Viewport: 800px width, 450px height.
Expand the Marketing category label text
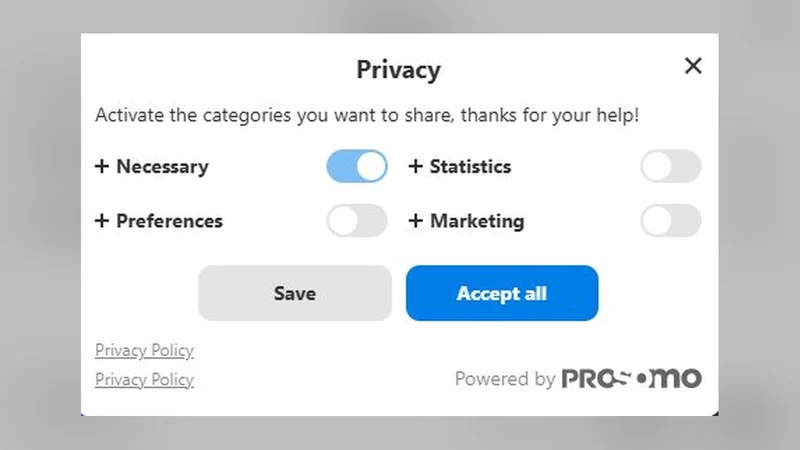477,221
